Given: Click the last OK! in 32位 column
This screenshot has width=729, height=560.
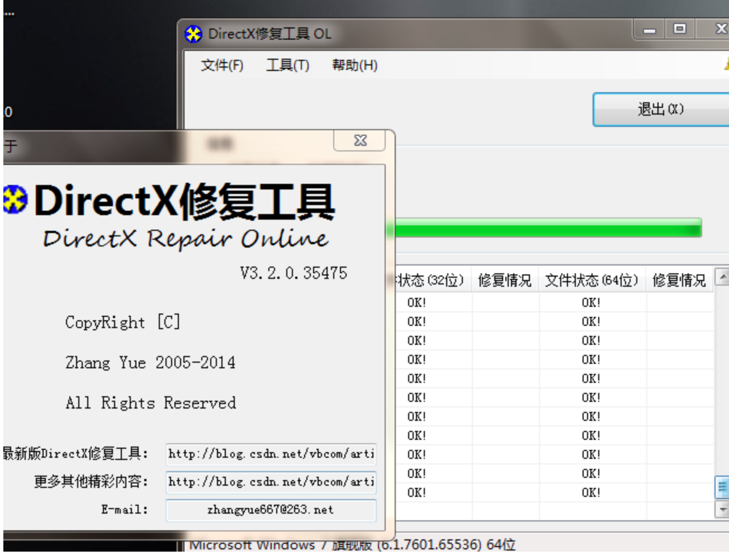Looking at the screenshot, I should (416, 493).
